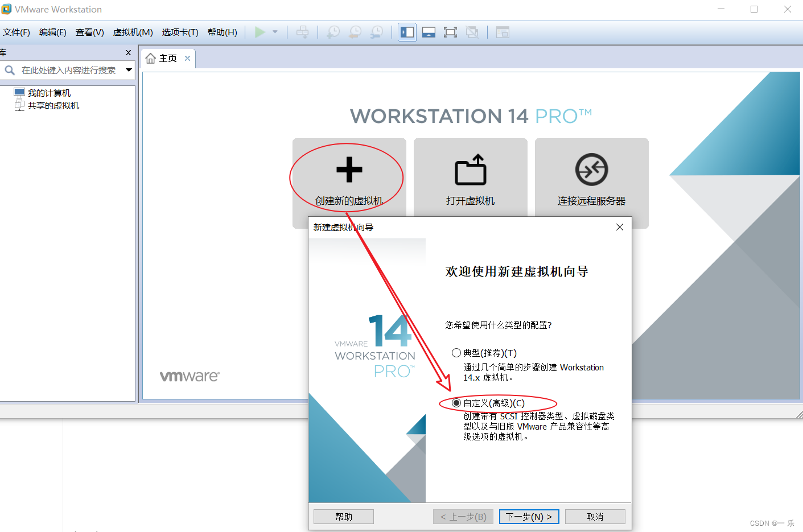Image resolution: width=803 pixels, height=532 pixels.
Task: Select the 自定义(高级)(C) radio option
Action: 456,403
